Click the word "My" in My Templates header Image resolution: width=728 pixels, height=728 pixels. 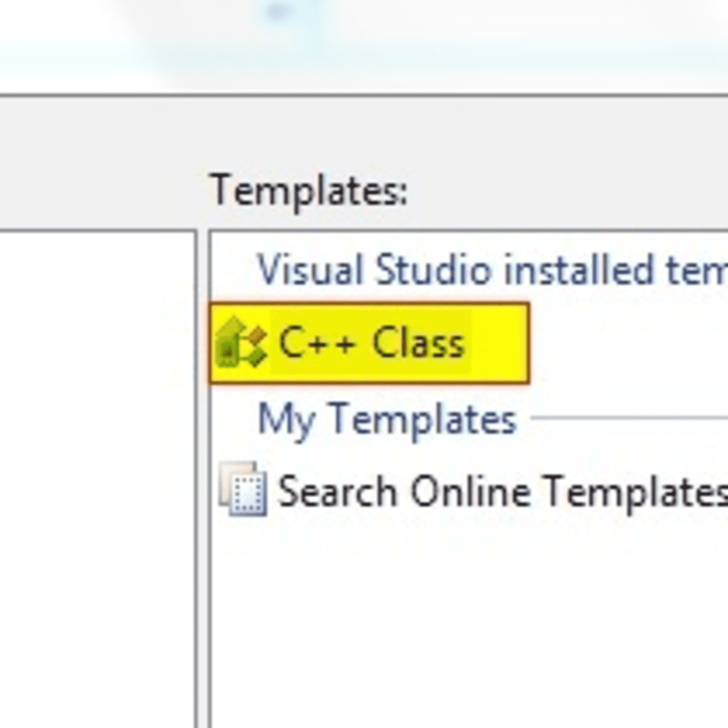(x=285, y=420)
